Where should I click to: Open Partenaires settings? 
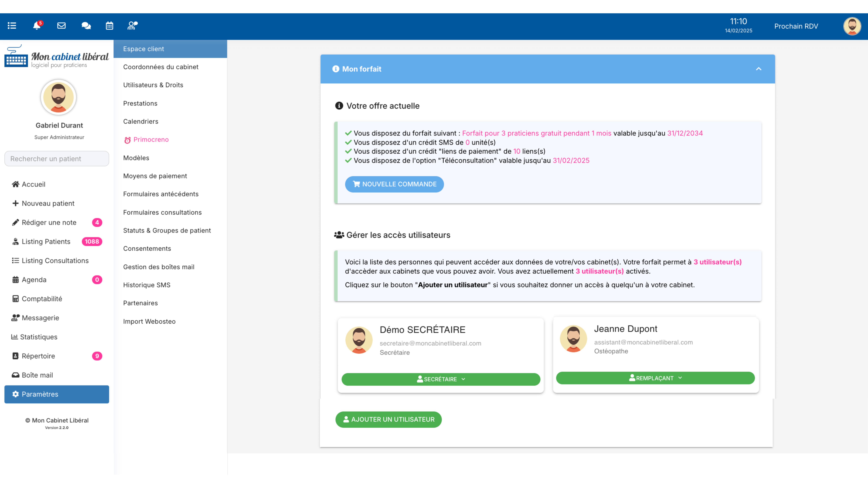170,303
